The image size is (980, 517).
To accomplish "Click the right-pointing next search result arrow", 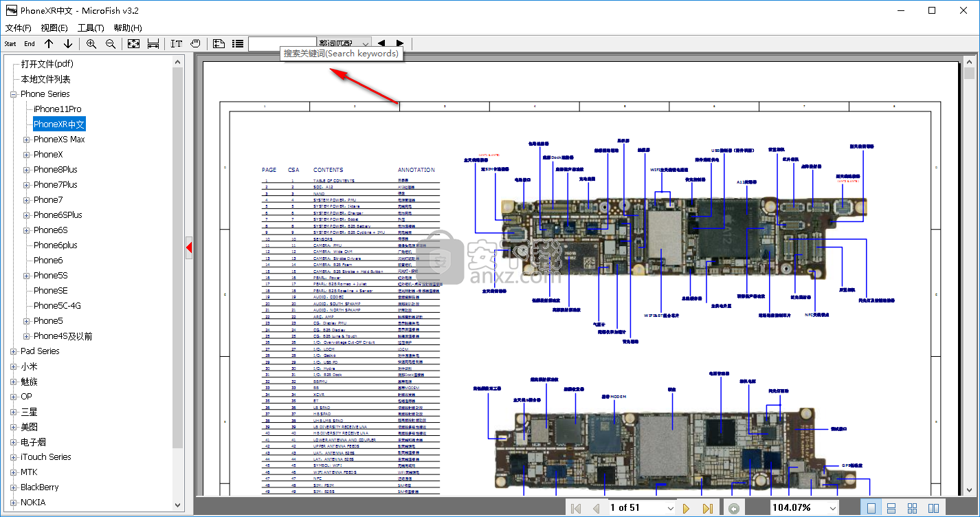I will [x=400, y=43].
